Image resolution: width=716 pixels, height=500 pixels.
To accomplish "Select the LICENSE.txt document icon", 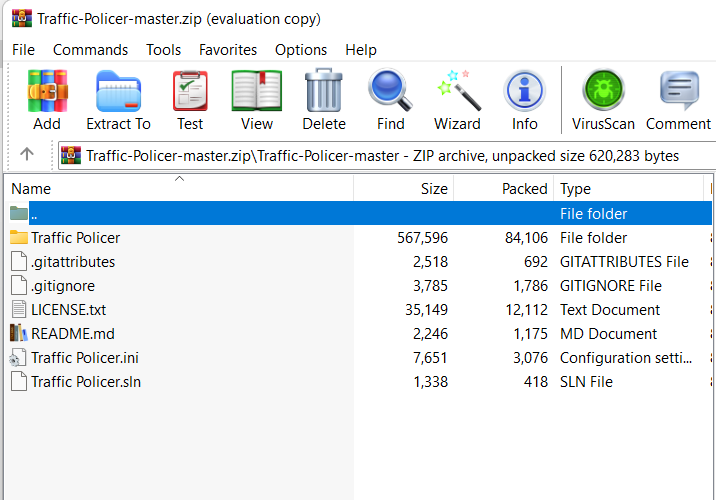I will [19, 309].
